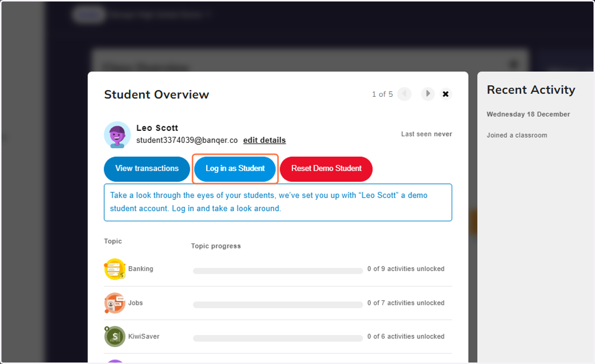The width and height of the screenshot is (595, 364).
Task: Click 'Wednesday 18 December' date in Recent Activity
Action: coord(528,114)
